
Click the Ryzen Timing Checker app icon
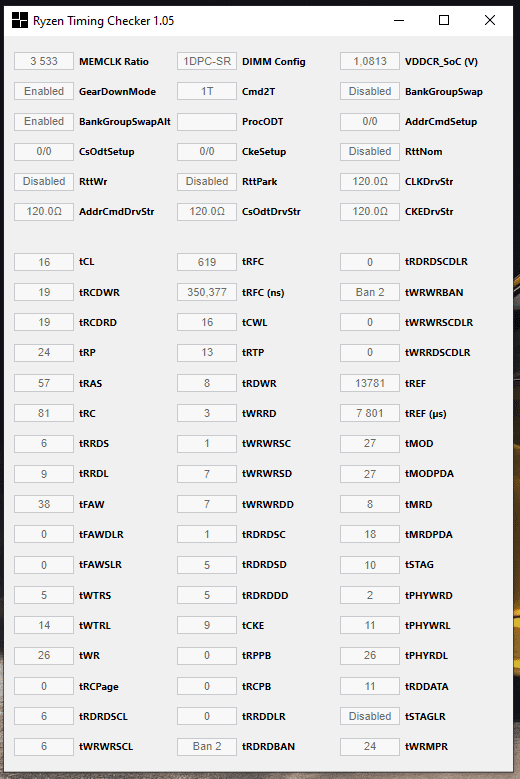click(20, 20)
